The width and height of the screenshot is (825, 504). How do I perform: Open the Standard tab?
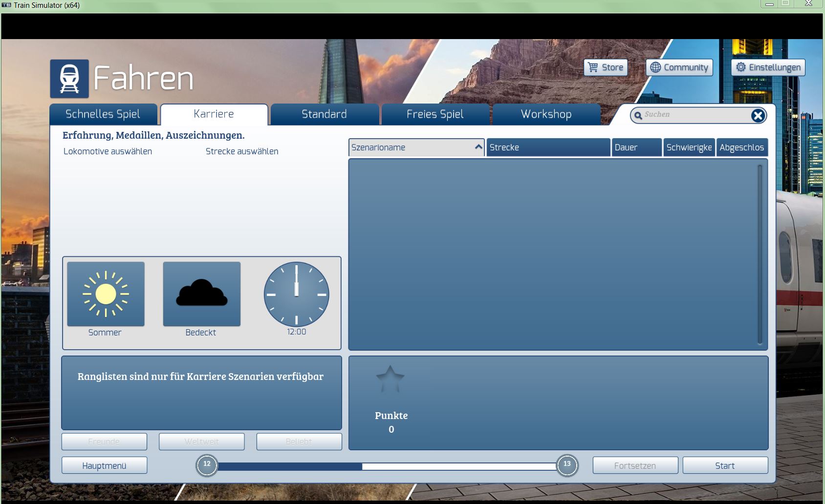pyautogui.click(x=325, y=114)
